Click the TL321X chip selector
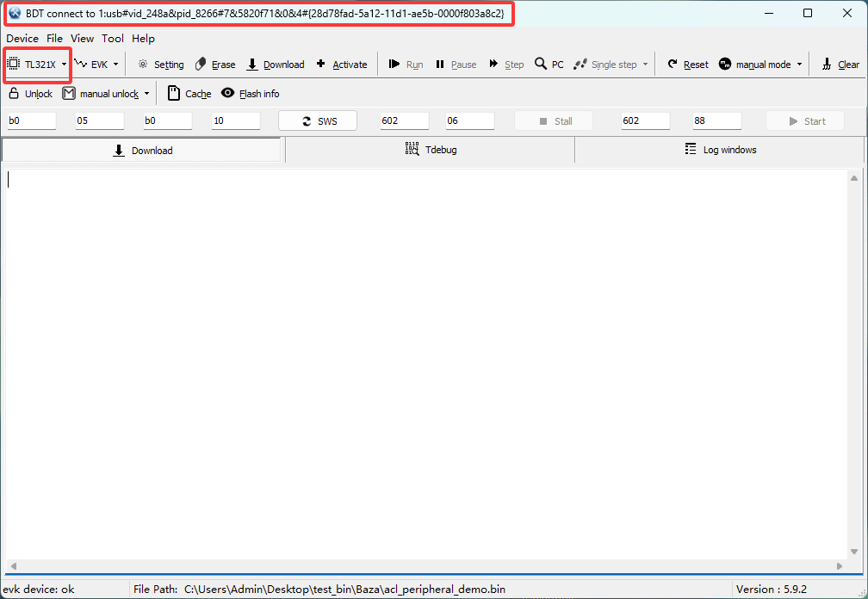The height and width of the screenshot is (599, 868). click(32, 65)
